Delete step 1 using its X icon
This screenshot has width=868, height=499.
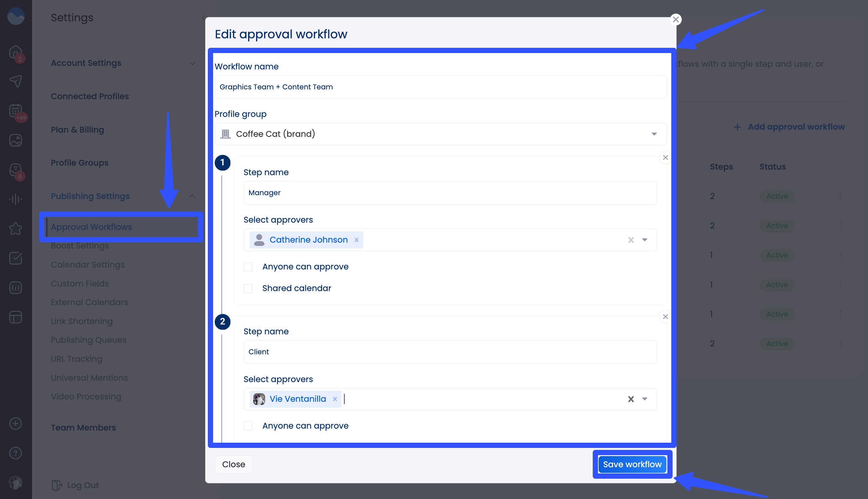665,157
